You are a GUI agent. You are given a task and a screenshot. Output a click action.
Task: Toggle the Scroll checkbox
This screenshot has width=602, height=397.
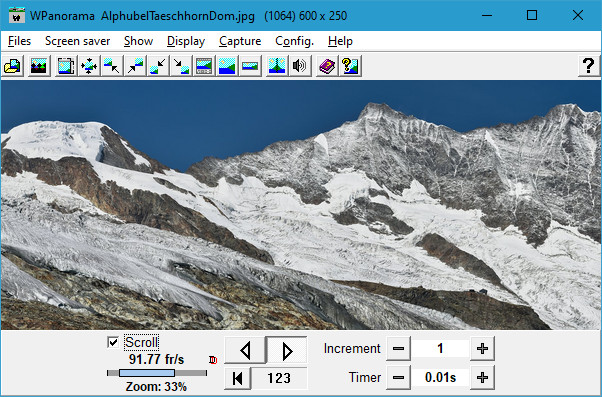tap(113, 342)
